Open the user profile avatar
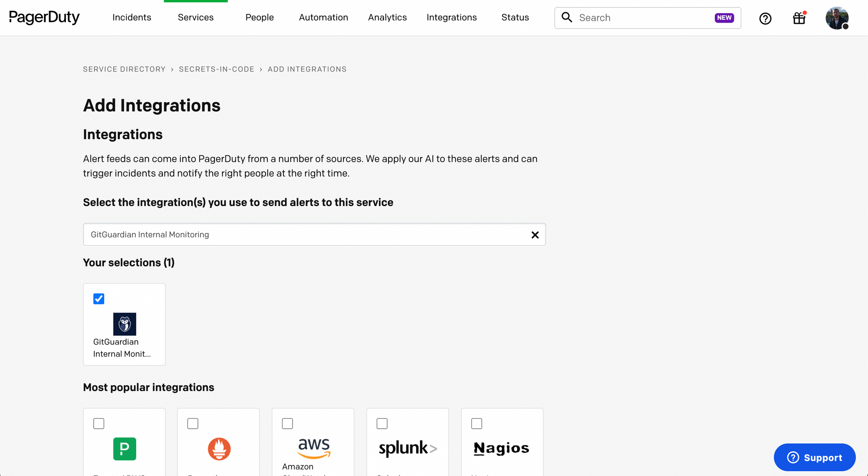The height and width of the screenshot is (476, 868). pos(837,18)
